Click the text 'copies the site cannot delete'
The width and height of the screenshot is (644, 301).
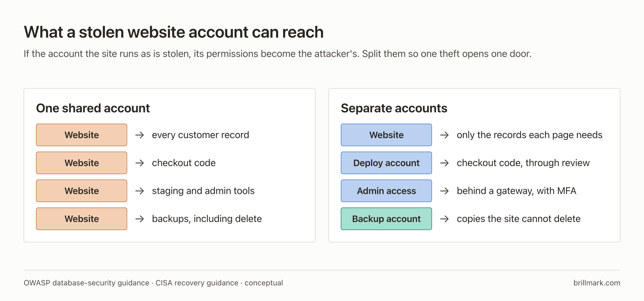[x=519, y=219]
